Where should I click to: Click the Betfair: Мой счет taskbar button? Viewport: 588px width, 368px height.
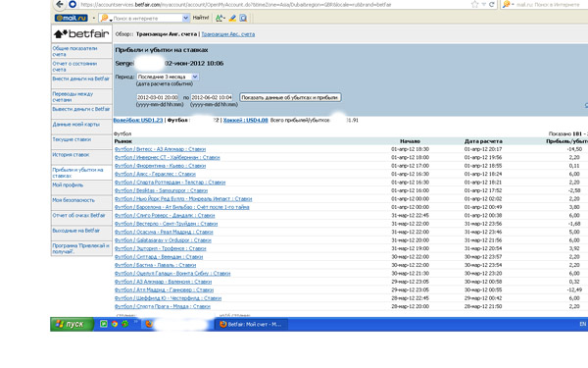point(251,324)
